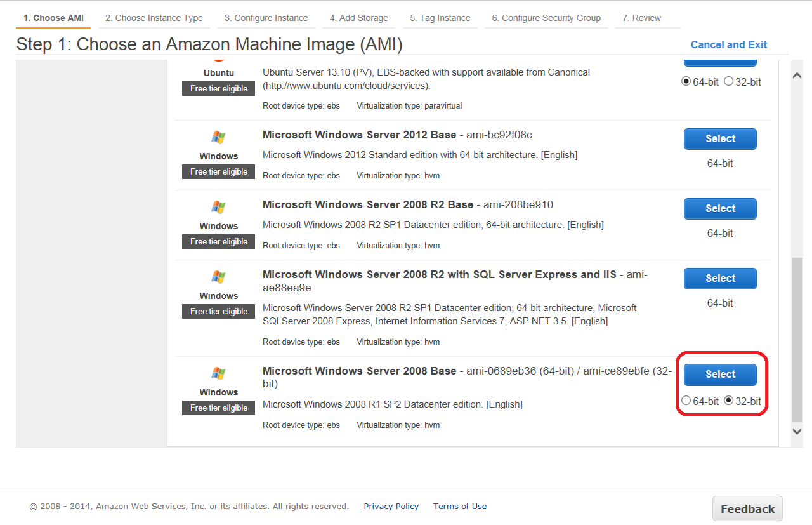The image size is (812, 525).
Task: Select 64-bit radio for Ubuntu Server 13.10
Action: pyautogui.click(x=686, y=81)
